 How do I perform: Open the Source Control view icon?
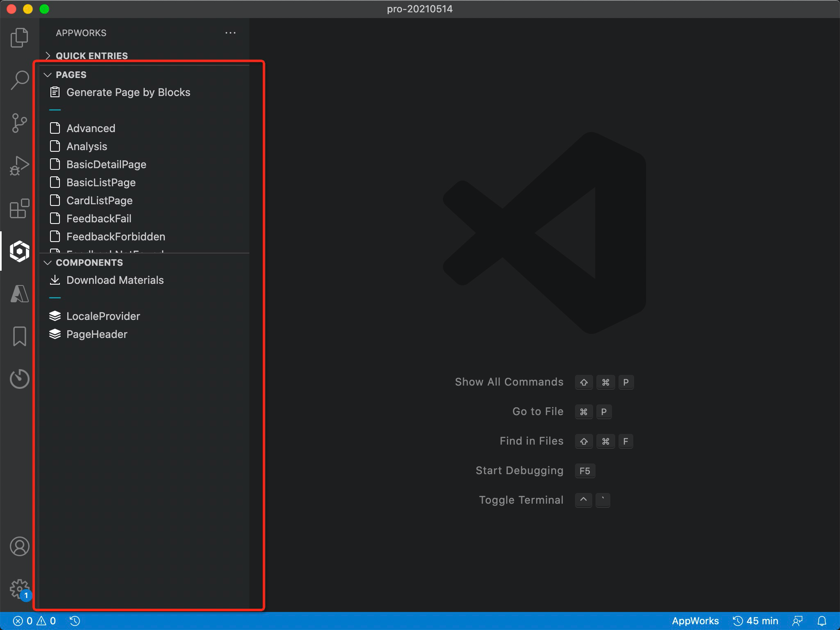(19, 123)
